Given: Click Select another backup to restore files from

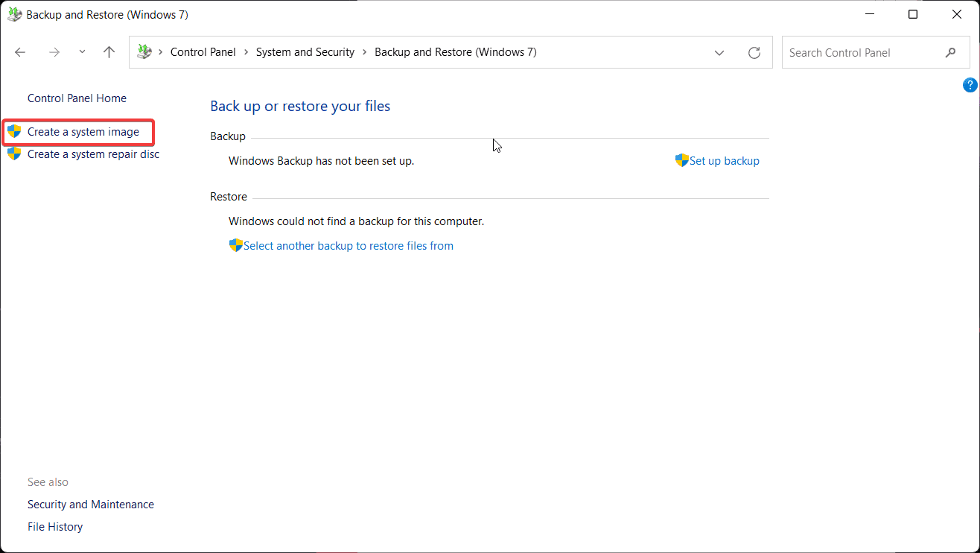Looking at the screenshot, I should pos(349,246).
